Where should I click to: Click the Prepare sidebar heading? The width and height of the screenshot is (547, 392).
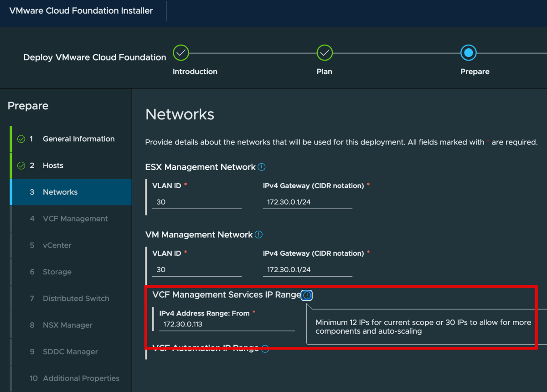click(x=28, y=106)
